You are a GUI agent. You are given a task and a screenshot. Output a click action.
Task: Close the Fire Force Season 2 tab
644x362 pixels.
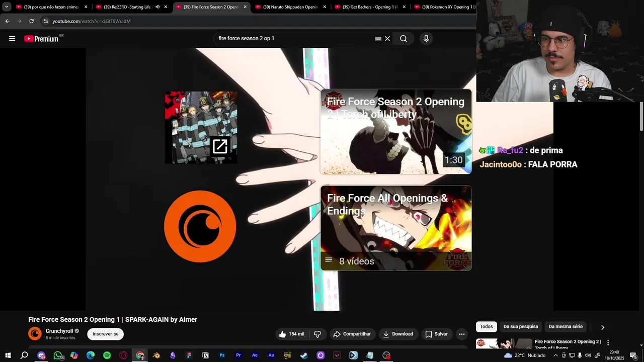tap(245, 7)
